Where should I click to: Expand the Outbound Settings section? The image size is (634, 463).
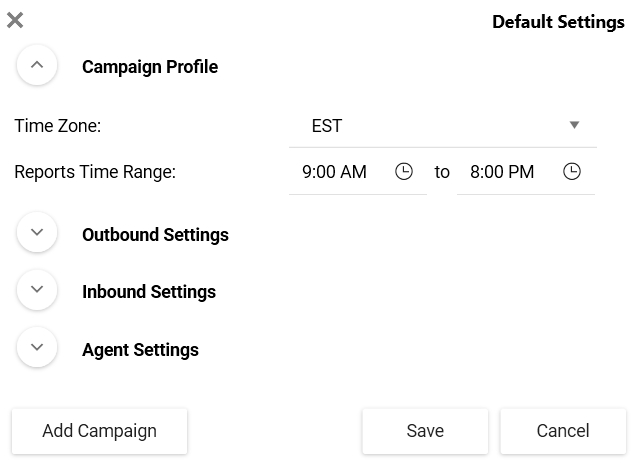pyautogui.click(x=37, y=232)
